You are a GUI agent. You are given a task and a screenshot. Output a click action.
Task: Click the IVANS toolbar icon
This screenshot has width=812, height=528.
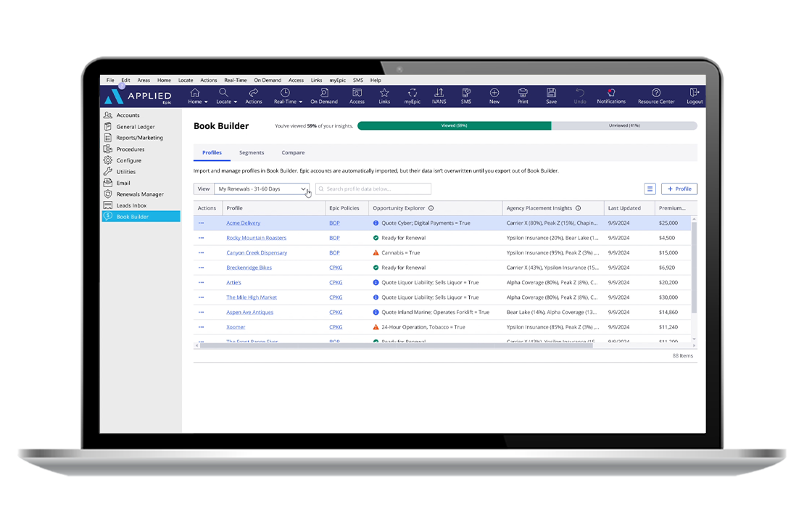click(439, 93)
